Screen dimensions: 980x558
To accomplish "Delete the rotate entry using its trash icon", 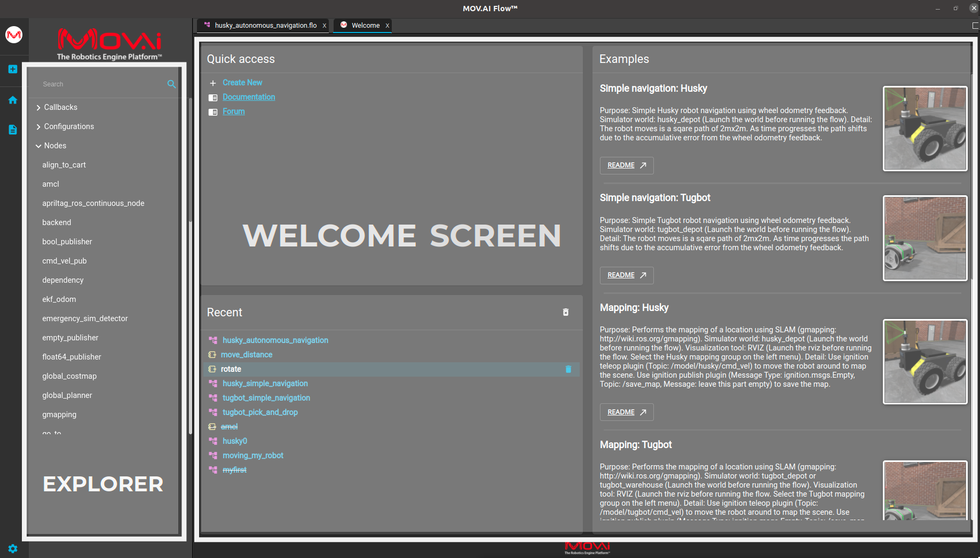I will pos(568,369).
